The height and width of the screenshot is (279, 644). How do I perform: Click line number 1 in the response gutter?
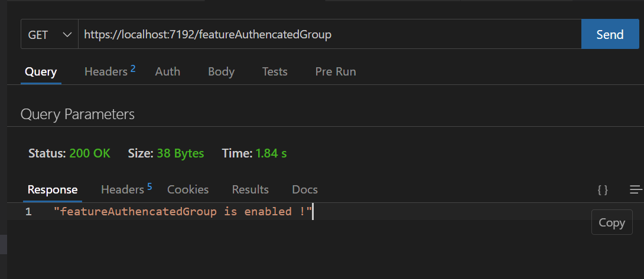click(28, 212)
